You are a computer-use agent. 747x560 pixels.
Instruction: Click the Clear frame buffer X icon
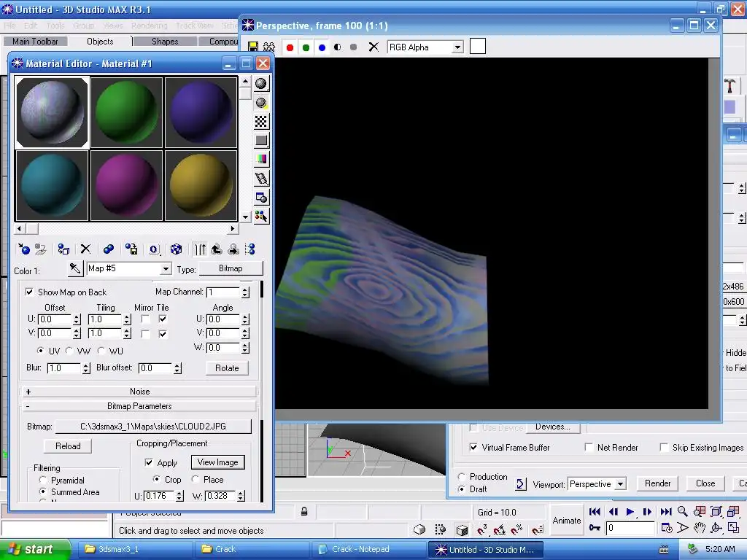[373, 47]
